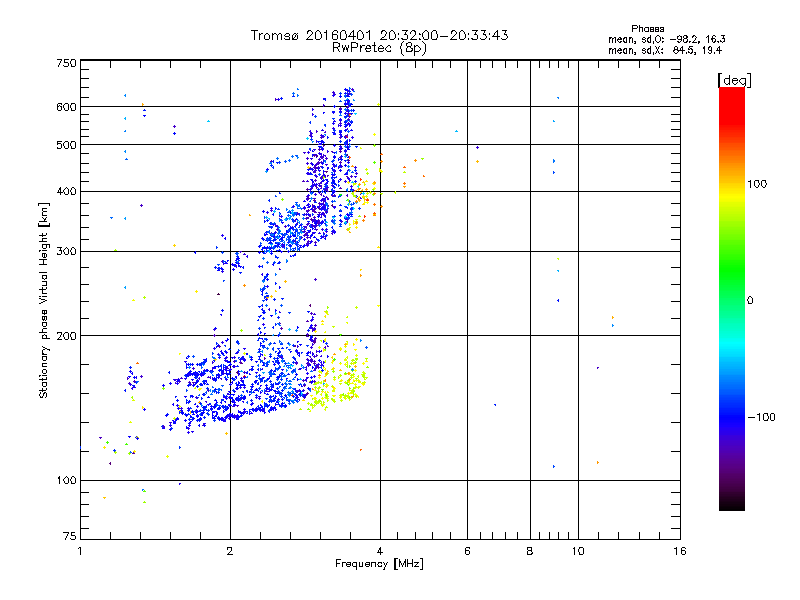Viewport: 800px width, 600px height.
Task: Click the colorbar tick label '0'
Action: [750, 301]
